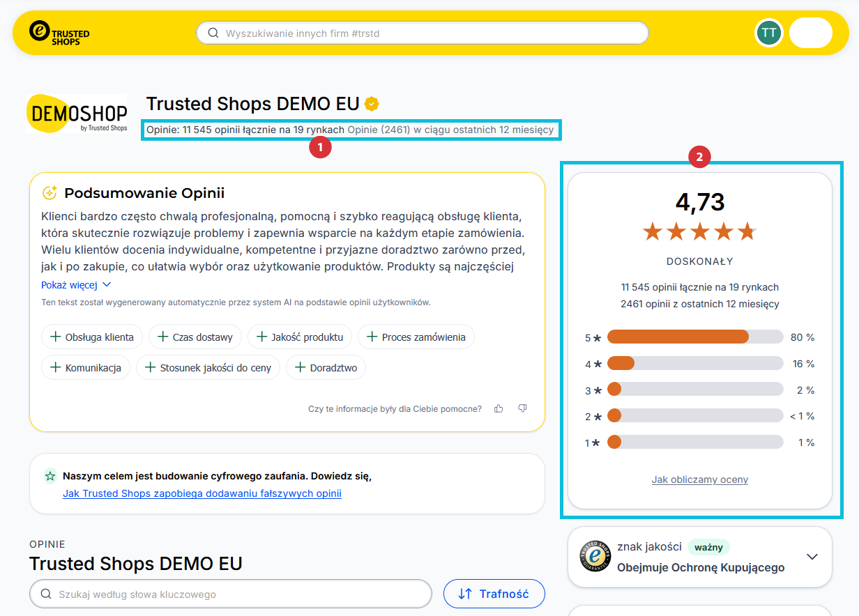Expand the Obsługa klienta topic chip
859x616 pixels.
point(92,337)
